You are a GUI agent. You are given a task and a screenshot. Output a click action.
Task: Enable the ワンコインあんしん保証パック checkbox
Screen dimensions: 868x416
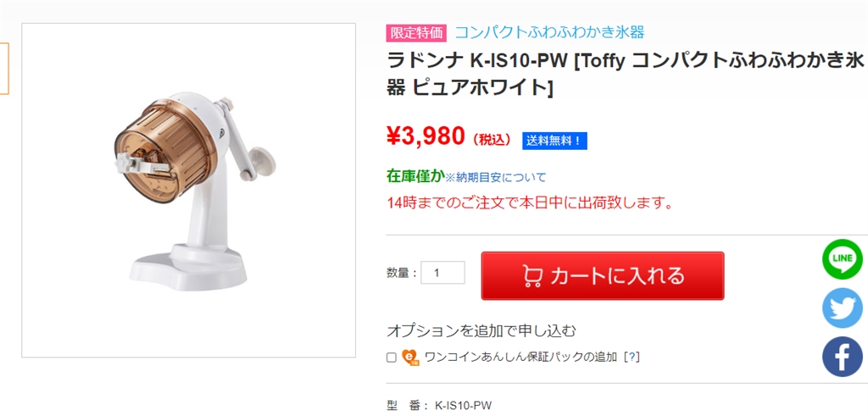click(x=392, y=358)
